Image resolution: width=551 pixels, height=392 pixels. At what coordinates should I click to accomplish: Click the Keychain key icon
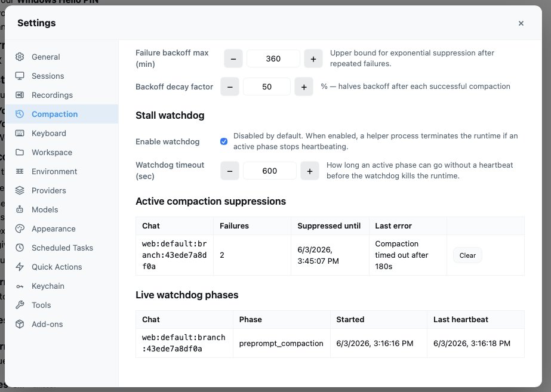[x=20, y=286]
